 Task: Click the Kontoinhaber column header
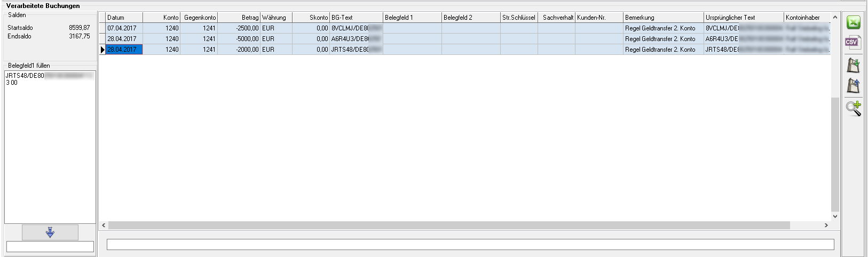[x=806, y=18]
